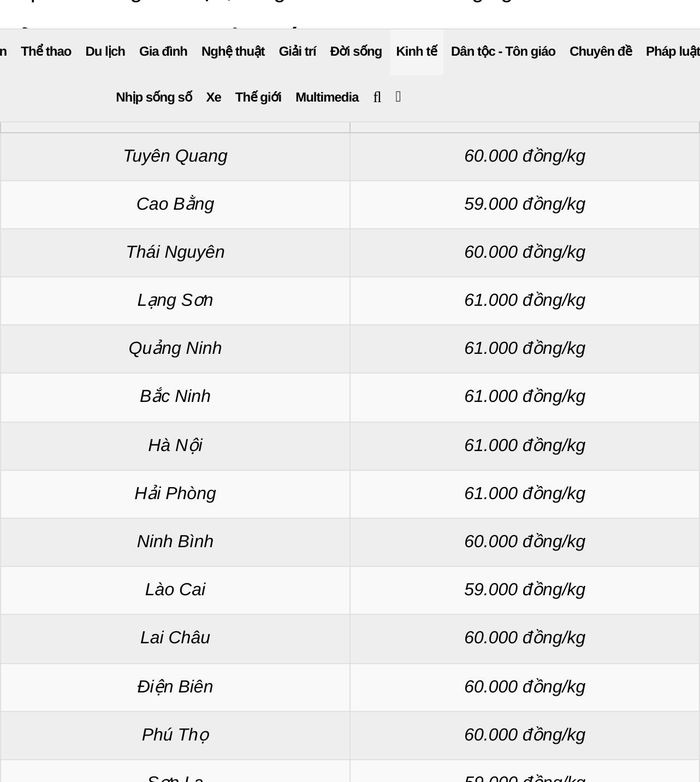Click the empty box glyph icon beside Multimedia
700x782 pixels.
point(398,97)
